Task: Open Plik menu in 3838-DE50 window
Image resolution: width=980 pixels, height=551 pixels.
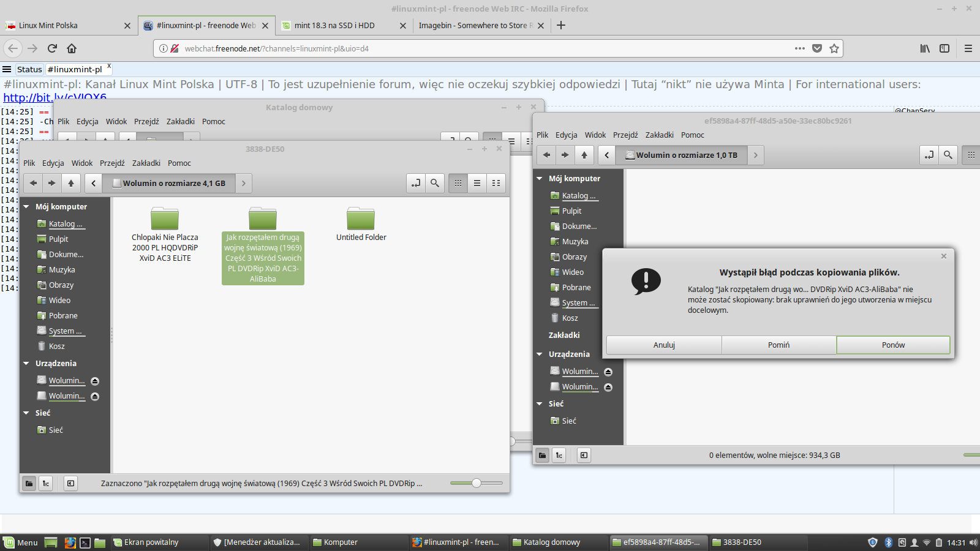Action: [x=29, y=163]
